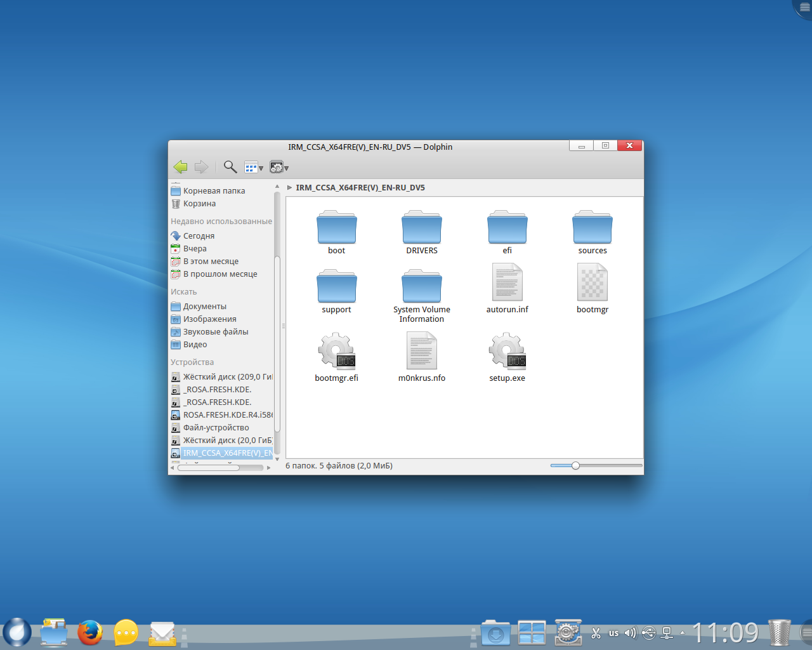Select the bootmgr.efi file

click(x=336, y=351)
